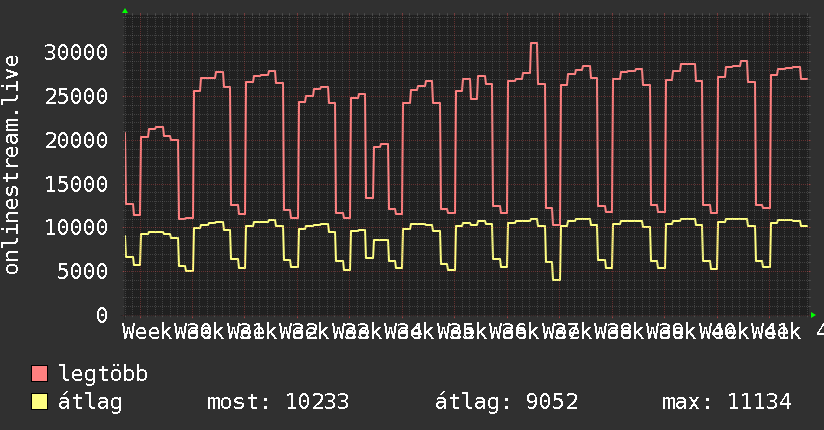Click the pink legtöbb legend swatch
This screenshot has height=430, width=824.
click(x=39, y=373)
